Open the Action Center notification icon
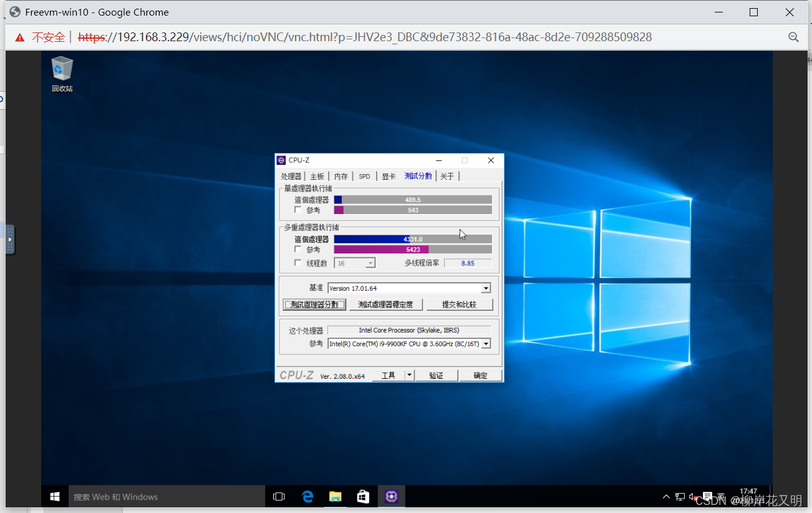The image size is (812, 513). tap(707, 497)
